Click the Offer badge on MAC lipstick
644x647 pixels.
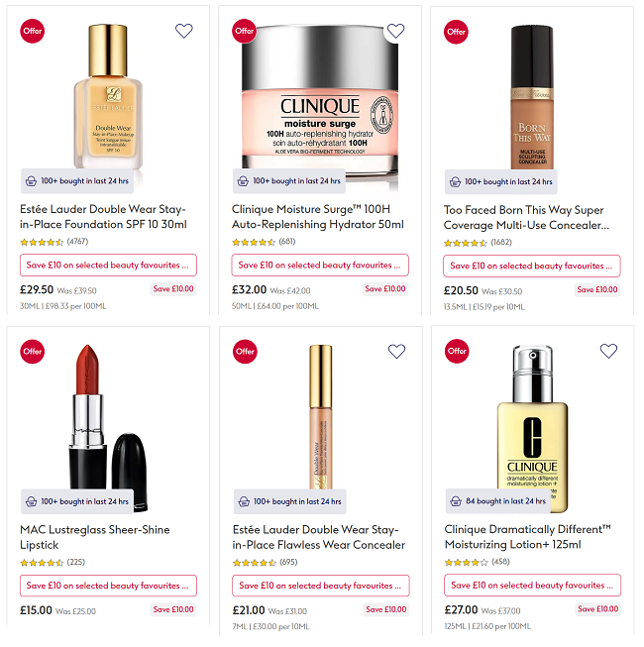point(32,352)
